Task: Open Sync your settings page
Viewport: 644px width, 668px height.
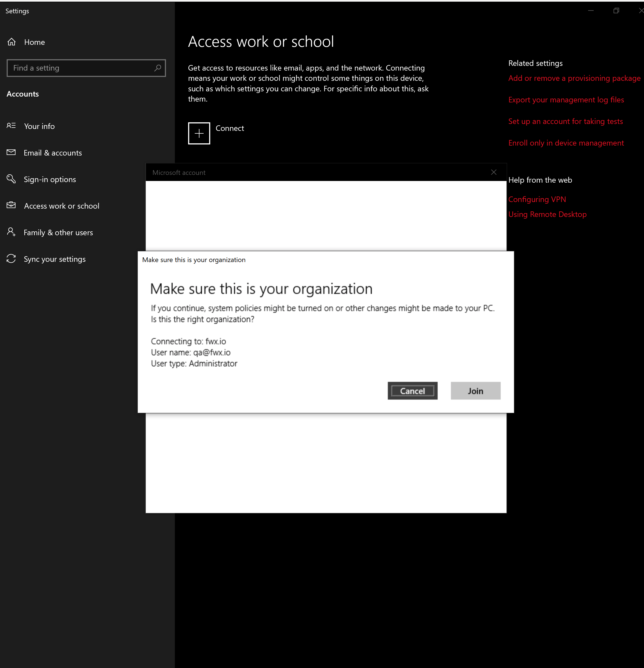Action: tap(54, 259)
